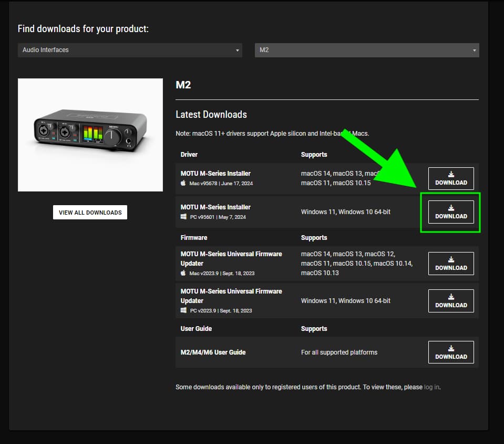Screen dimensions: 504x444
Task: Select the Mac MOTU M-Series Installer title
Action: click(x=215, y=174)
